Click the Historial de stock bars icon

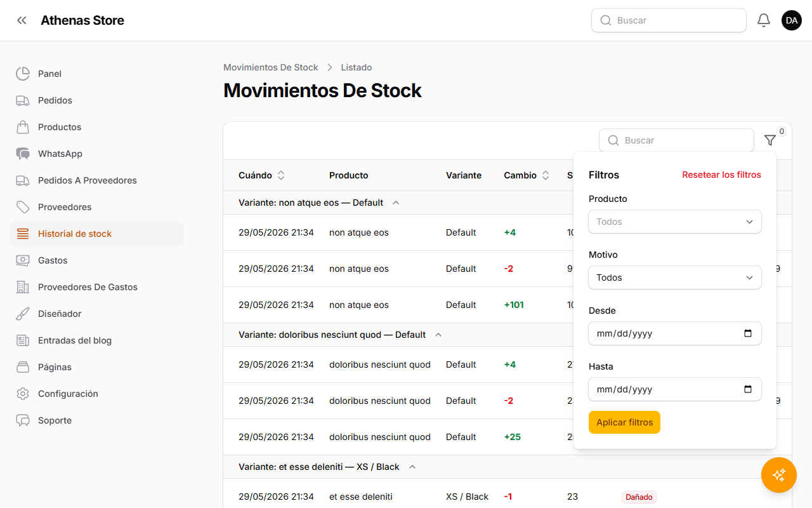click(23, 234)
